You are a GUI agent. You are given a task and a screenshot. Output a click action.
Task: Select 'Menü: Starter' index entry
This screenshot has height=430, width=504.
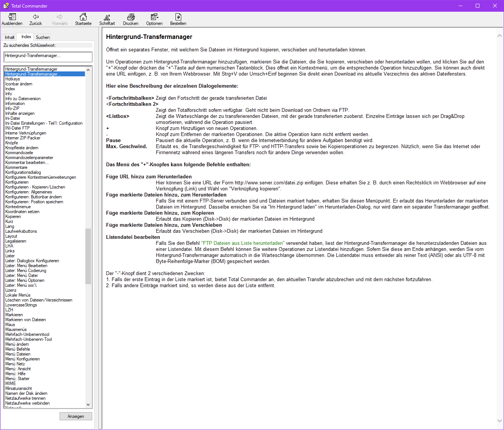click(x=17, y=379)
